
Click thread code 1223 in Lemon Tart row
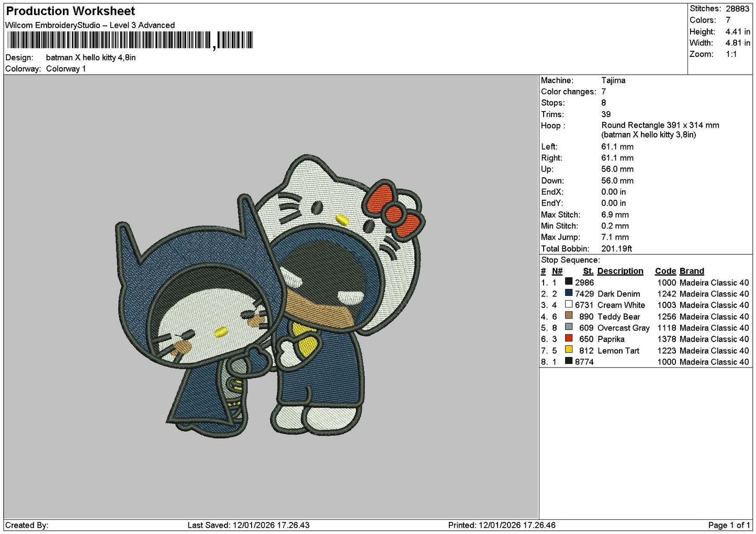pyautogui.click(x=667, y=350)
